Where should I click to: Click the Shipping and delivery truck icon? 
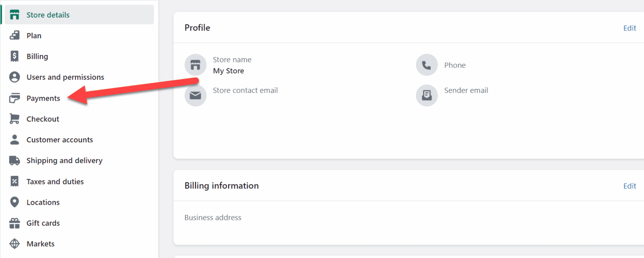coord(15,160)
